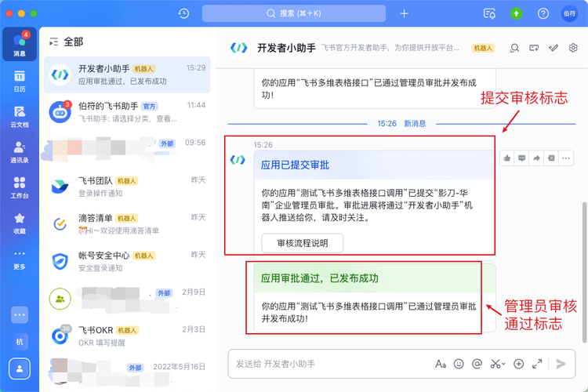Forward the message with arrow icon
Viewport: 588px width, 392px height.
point(536,158)
